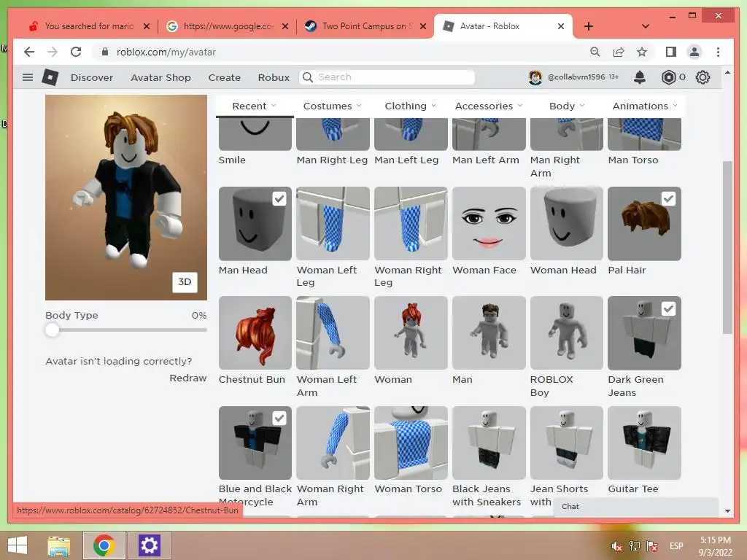This screenshot has width=747, height=560.
Task: Expand the Clothing dropdown
Action: 410,106
